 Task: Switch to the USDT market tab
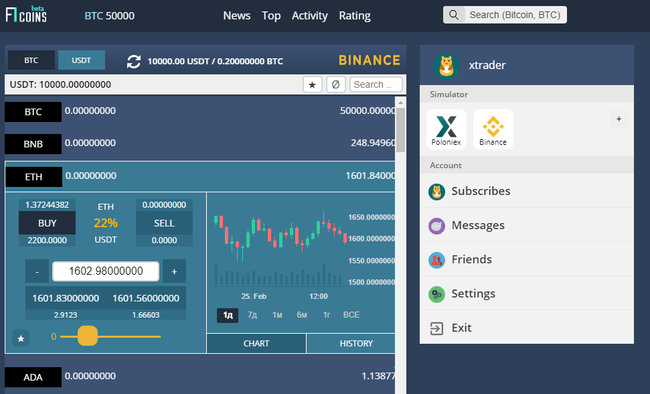coord(81,60)
